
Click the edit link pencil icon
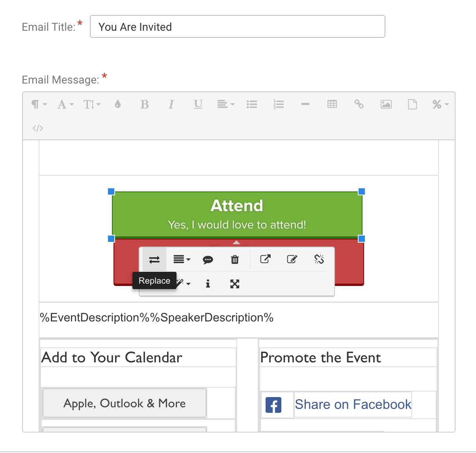point(292,259)
